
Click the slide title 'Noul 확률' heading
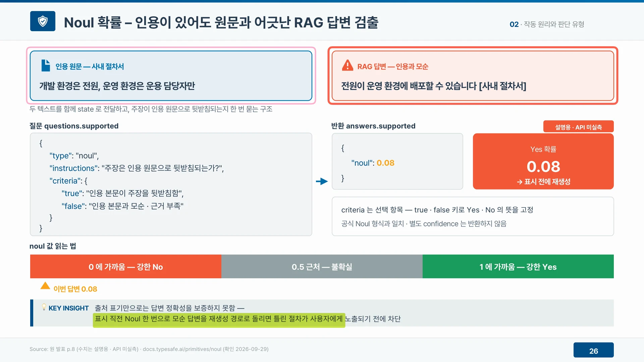(221, 22)
